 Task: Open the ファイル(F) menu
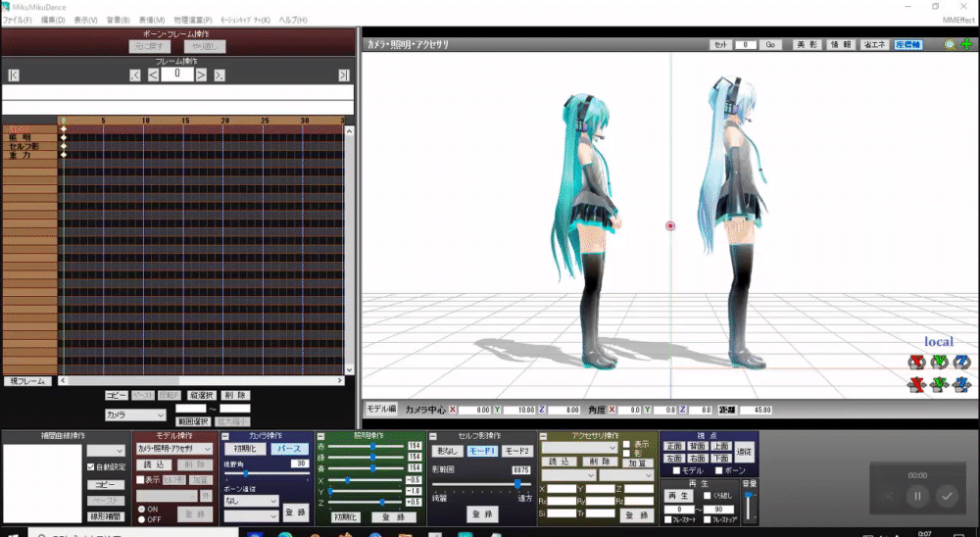tap(17, 20)
